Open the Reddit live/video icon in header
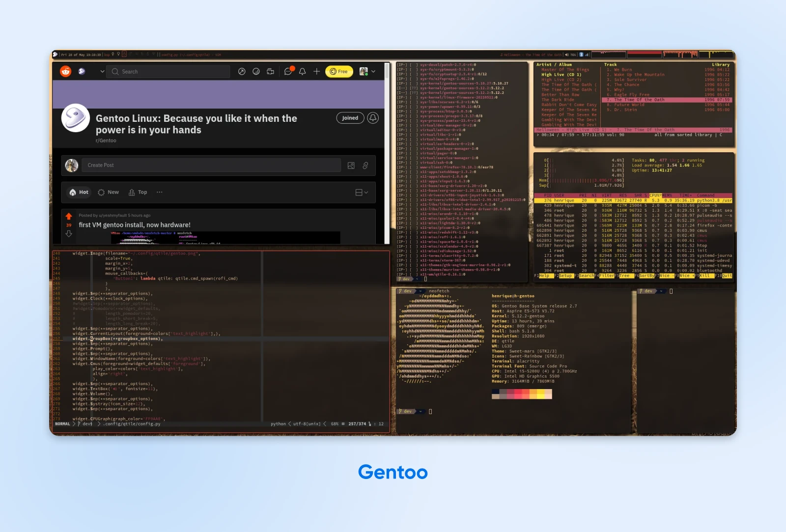This screenshot has height=532, width=786. point(270,71)
